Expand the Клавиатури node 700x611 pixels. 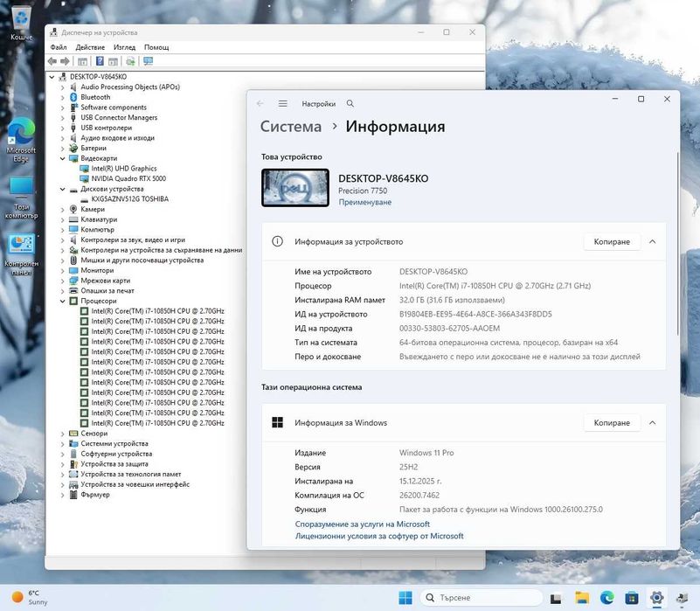63,219
